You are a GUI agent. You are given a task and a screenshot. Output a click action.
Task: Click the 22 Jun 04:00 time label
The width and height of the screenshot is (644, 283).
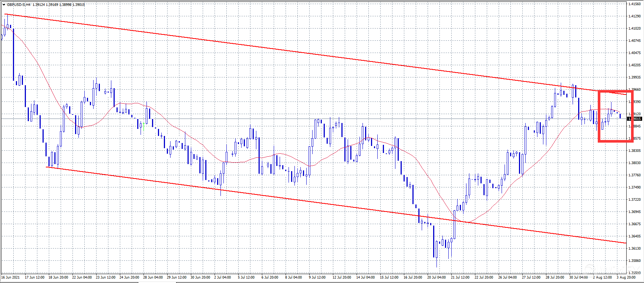pyautogui.click(x=82, y=277)
